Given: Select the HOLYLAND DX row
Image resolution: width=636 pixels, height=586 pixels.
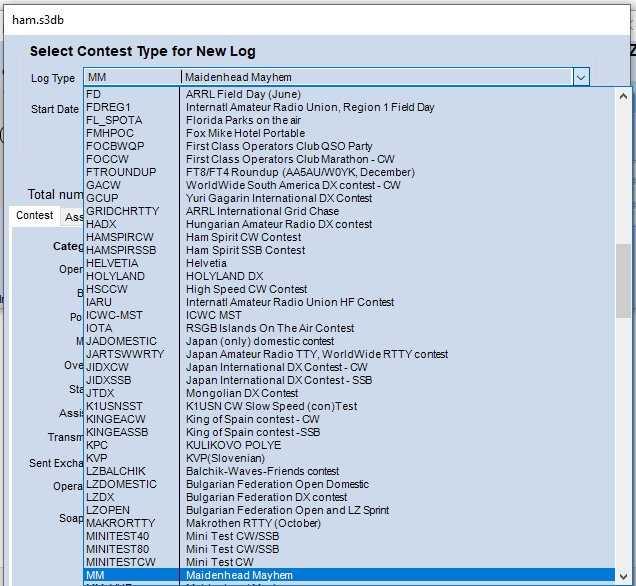Looking at the screenshot, I should click(350, 276).
